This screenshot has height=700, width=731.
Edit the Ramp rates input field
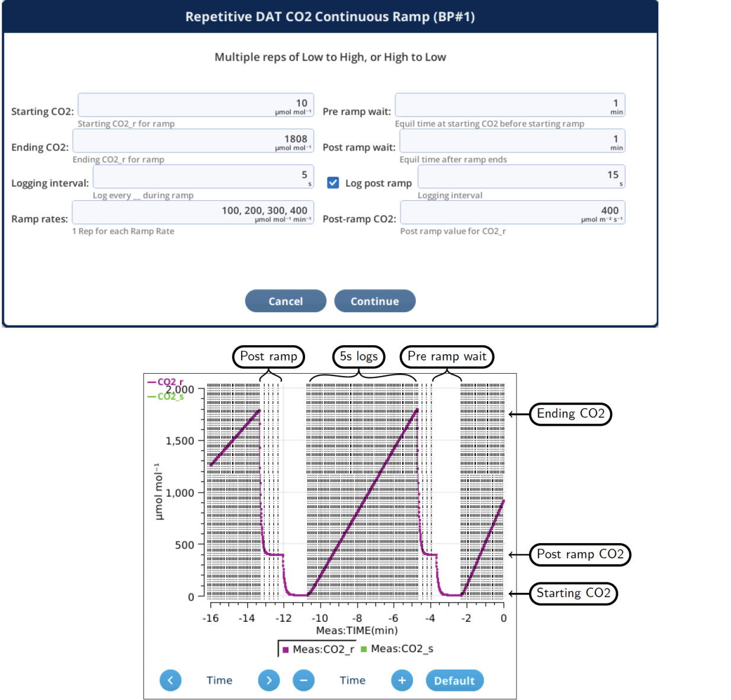pos(193,212)
